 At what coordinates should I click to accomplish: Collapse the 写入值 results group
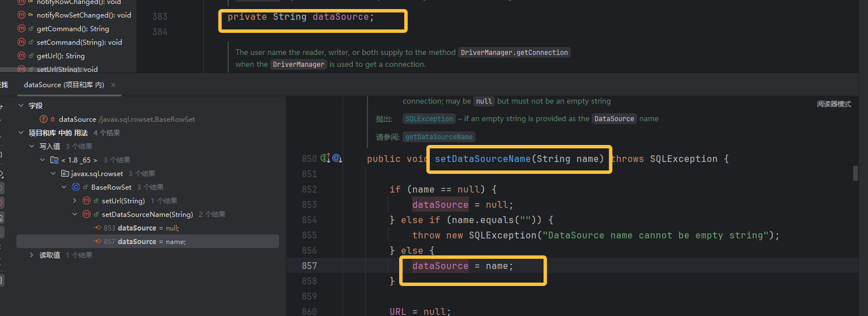click(32, 147)
